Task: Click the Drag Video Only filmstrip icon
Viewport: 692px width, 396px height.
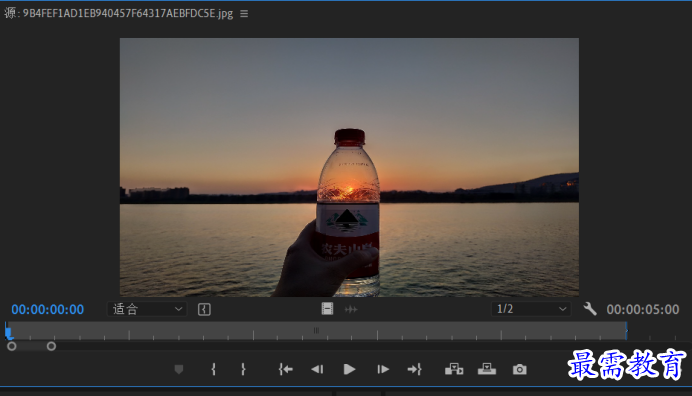Action: (x=327, y=309)
